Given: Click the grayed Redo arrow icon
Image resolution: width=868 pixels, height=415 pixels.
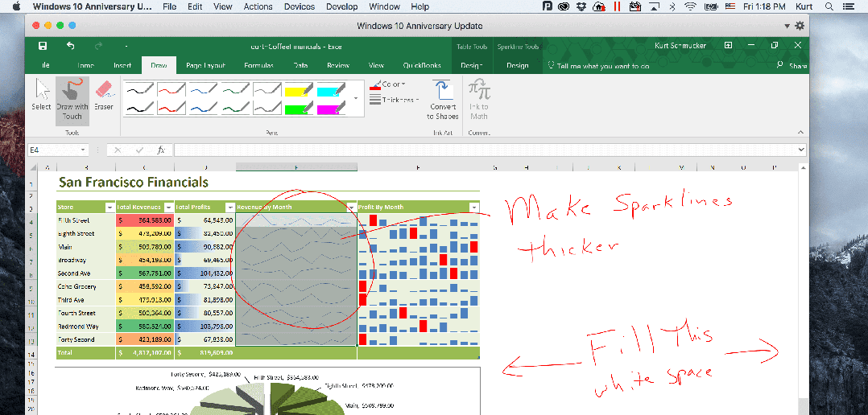Looking at the screenshot, I should [98, 46].
